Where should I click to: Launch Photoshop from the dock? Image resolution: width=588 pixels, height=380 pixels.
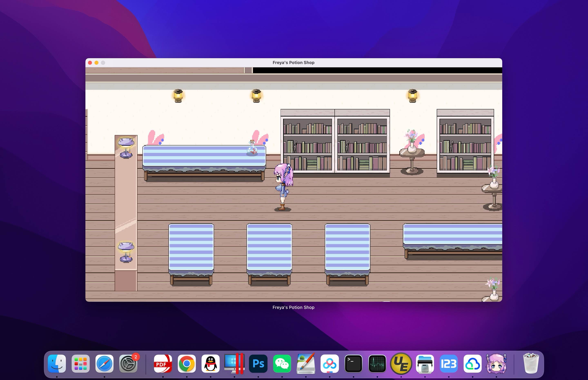(x=258, y=363)
